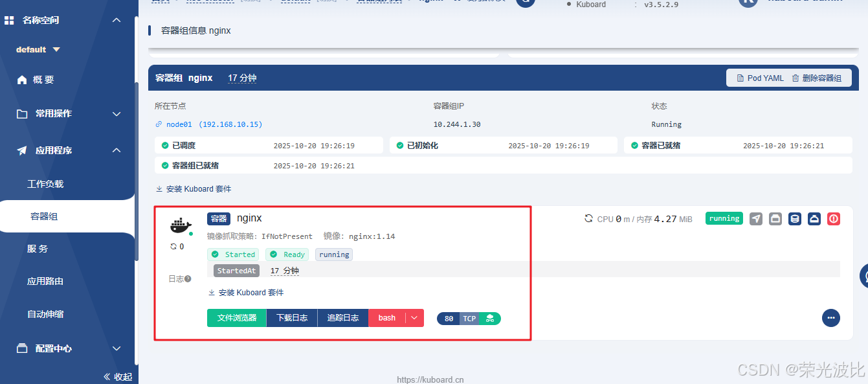
Task: Click the paper-plane icon beside 应用程序
Action: pos(22,150)
